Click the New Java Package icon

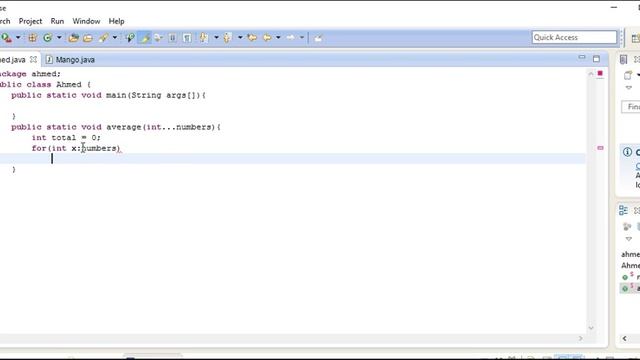[33, 38]
